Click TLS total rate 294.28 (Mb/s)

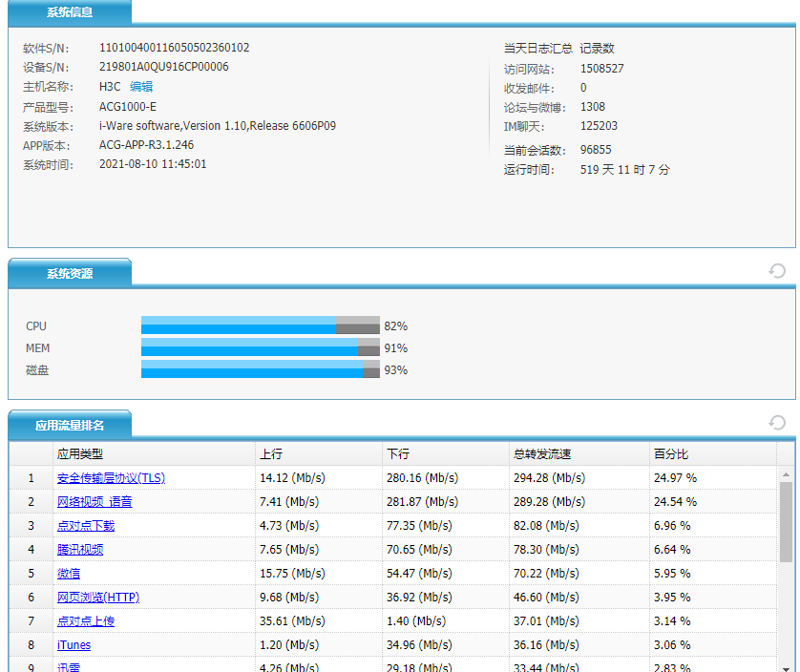point(550,478)
